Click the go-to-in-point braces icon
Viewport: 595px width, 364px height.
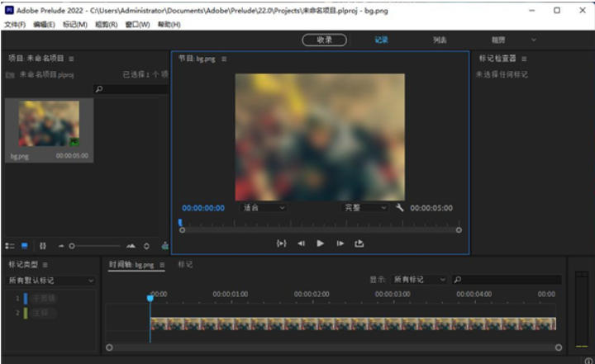(x=281, y=243)
